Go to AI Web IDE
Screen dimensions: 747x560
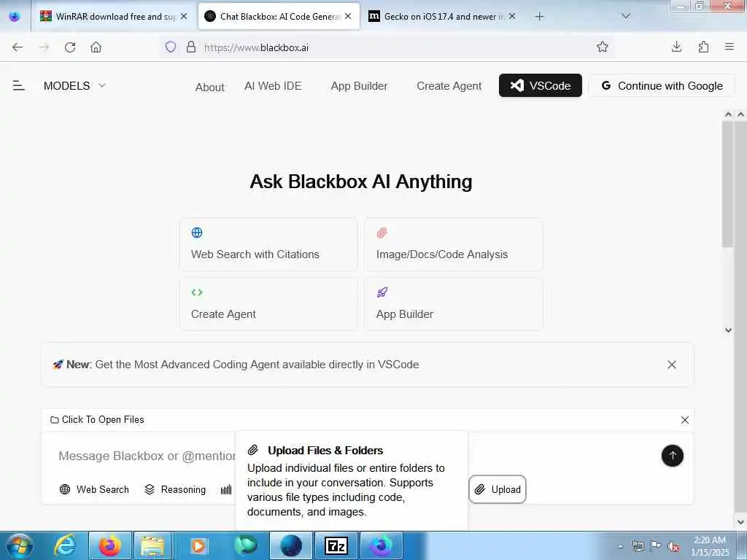(x=273, y=86)
